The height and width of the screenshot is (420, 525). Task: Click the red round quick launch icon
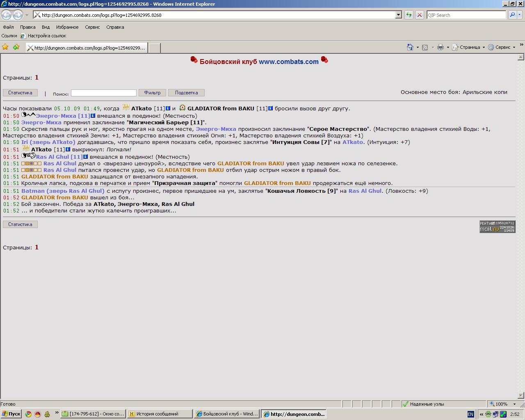38,414
